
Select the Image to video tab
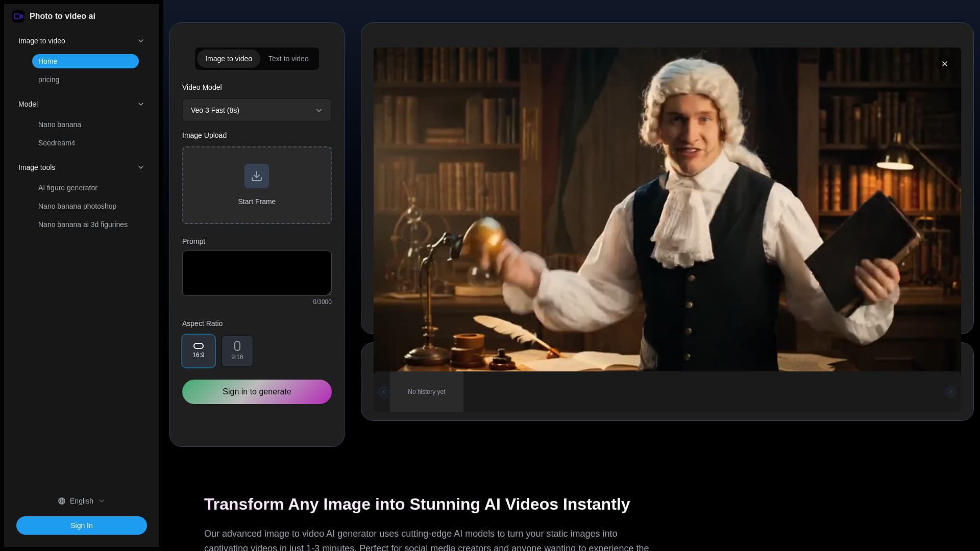[x=229, y=59]
